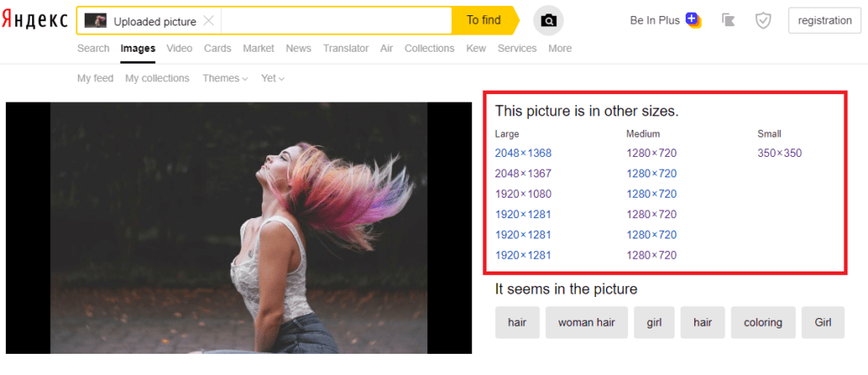Open the Cards tab
Viewport: 868px width, 375px height.
coord(218,48)
